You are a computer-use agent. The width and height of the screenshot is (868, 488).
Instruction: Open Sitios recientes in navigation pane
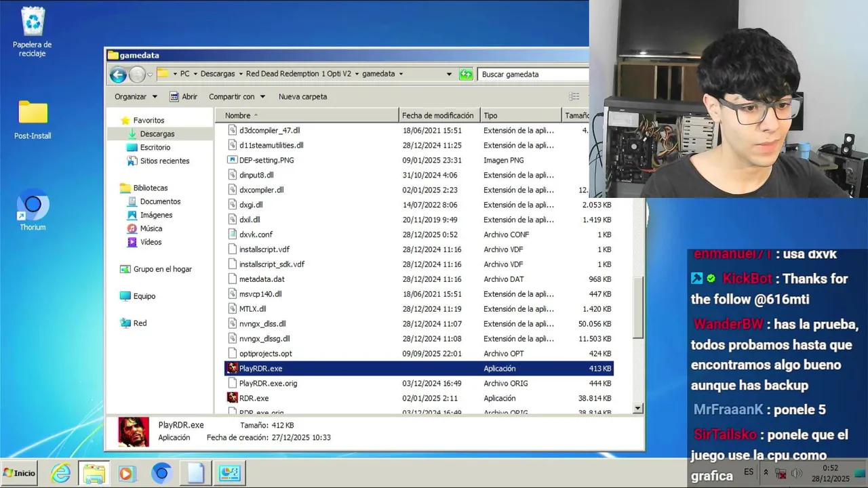click(165, 161)
